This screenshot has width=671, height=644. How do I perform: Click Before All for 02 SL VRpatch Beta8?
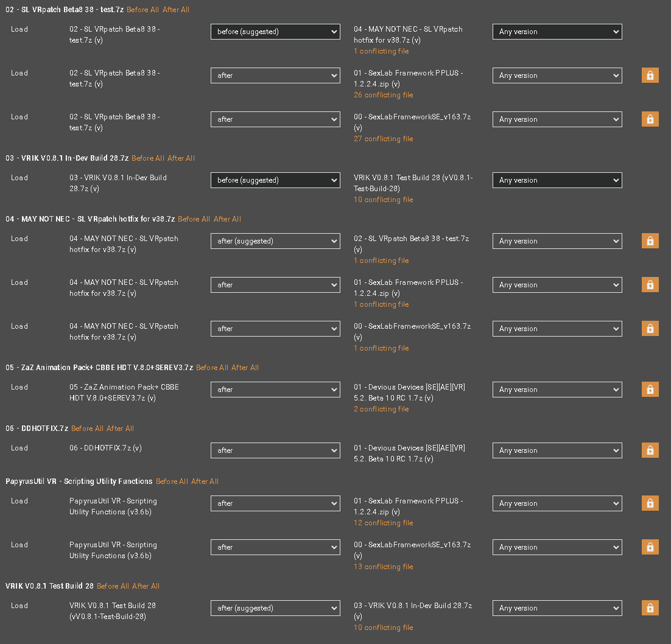pos(143,10)
